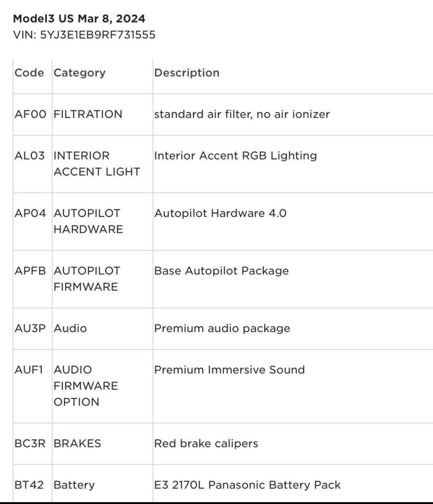Click the AUF1 code cell
The width and height of the screenshot is (433, 504).
30,370
